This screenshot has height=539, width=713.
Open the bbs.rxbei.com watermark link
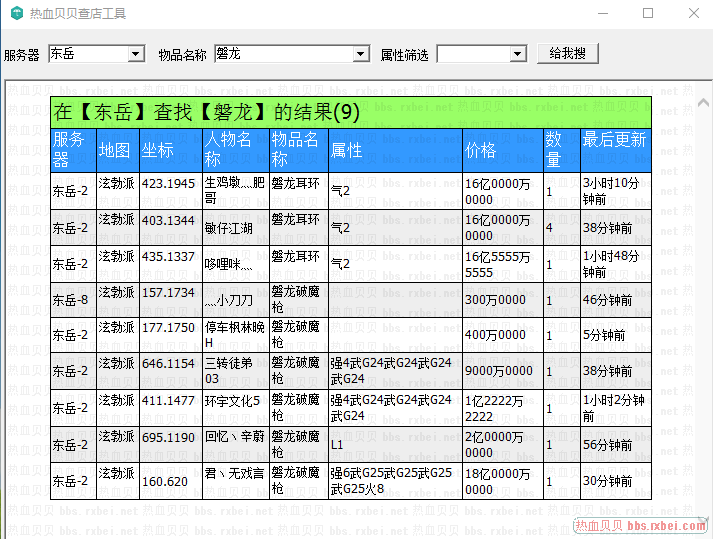640,526
